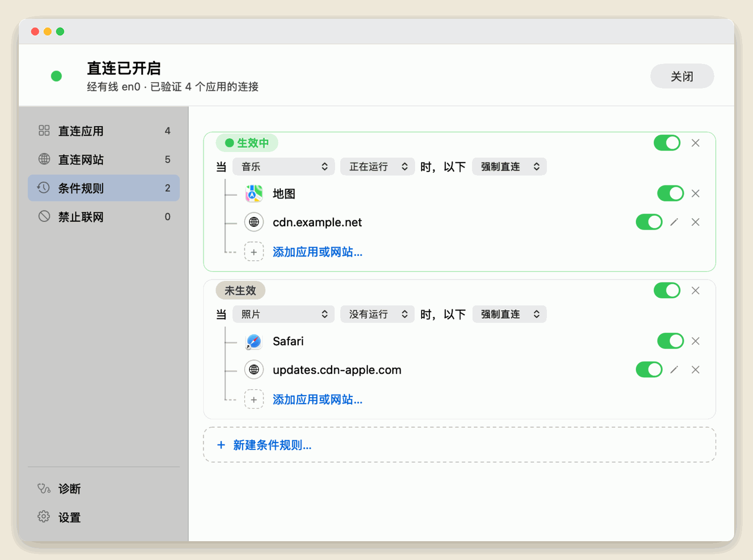Delete the 未生效 rule with its X
Viewport: 753px width, 560px height.
point(695,291)
